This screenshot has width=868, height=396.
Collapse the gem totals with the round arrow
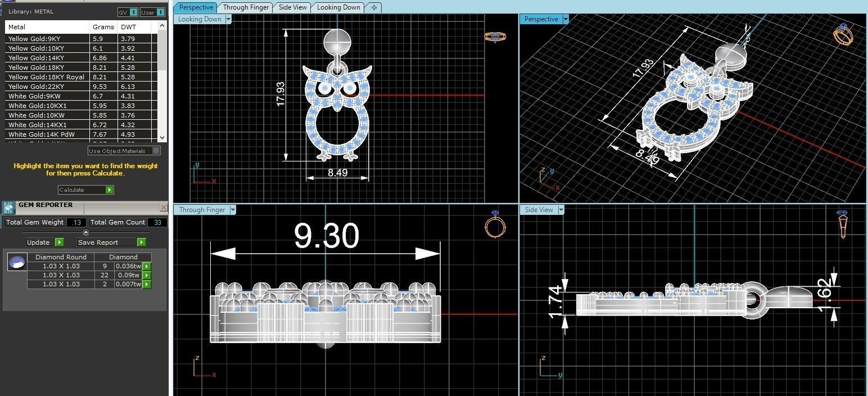(85, 232)
